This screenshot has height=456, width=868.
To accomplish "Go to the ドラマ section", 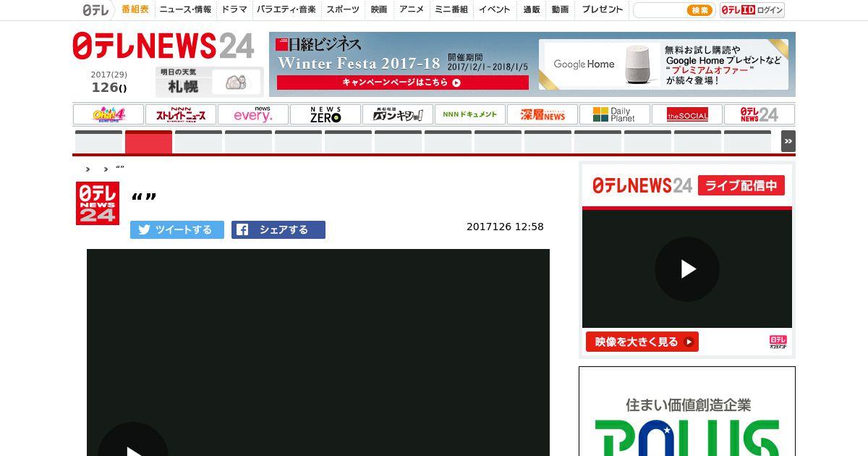I will (234, 10).
